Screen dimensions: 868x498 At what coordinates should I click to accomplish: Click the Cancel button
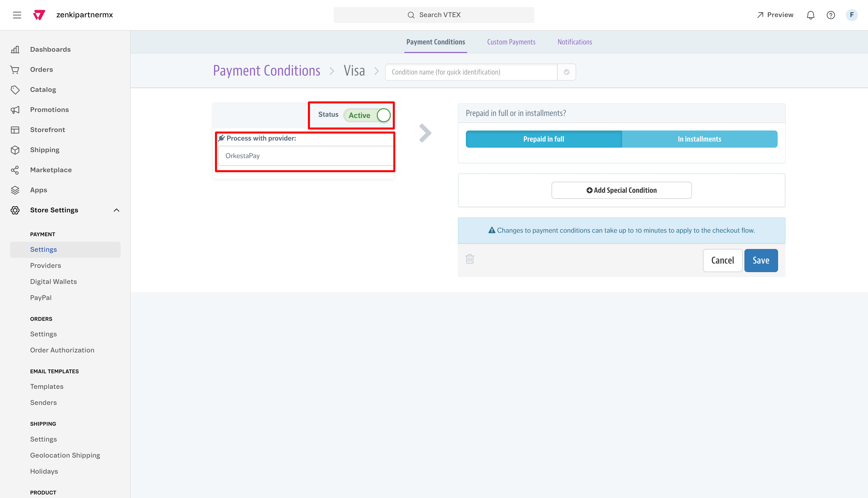coord(723,260)
